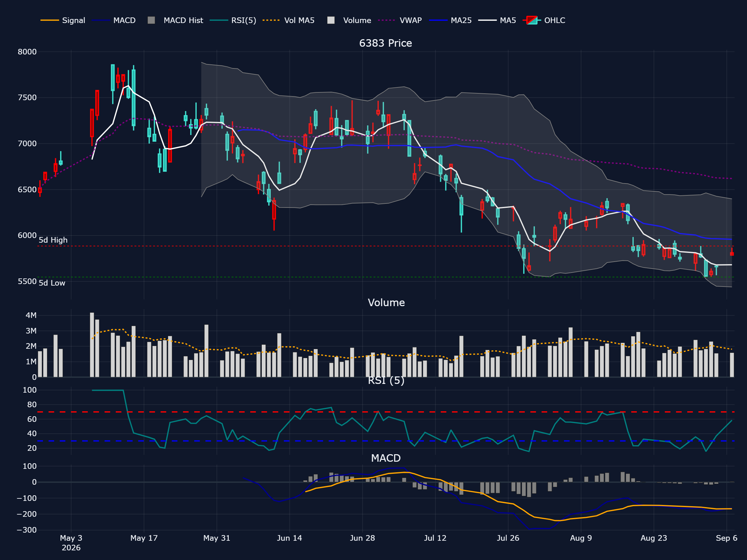Hide the VWAP legend series
The width and height of the screenshot is (747, 560).
click(400, 20)
